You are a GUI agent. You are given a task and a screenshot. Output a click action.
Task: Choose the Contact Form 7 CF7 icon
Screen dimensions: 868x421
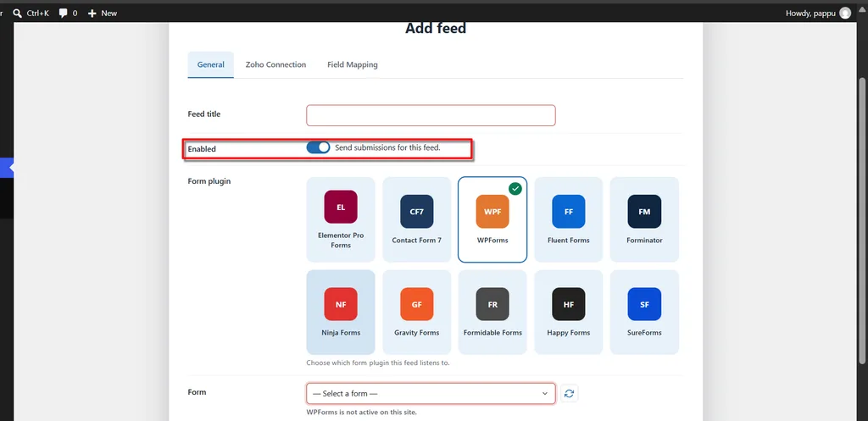click(417, 211)
